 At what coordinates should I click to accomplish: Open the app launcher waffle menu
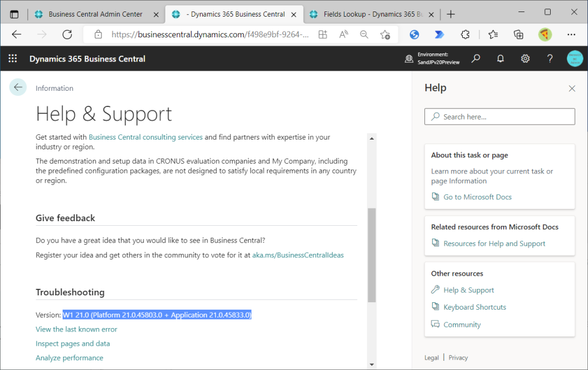(x=13, y=59)
